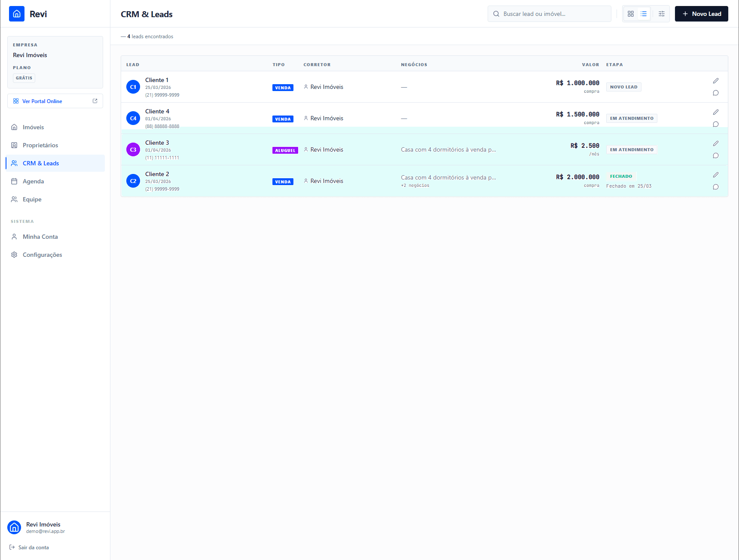
Task: Go to Imóveis in sidebar
Action: click(33, 127)
